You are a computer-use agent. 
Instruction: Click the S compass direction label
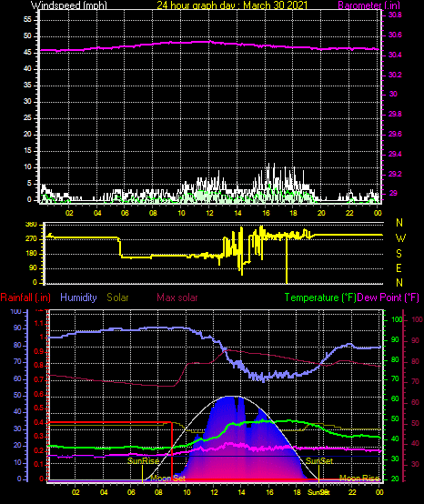[399, 254]
